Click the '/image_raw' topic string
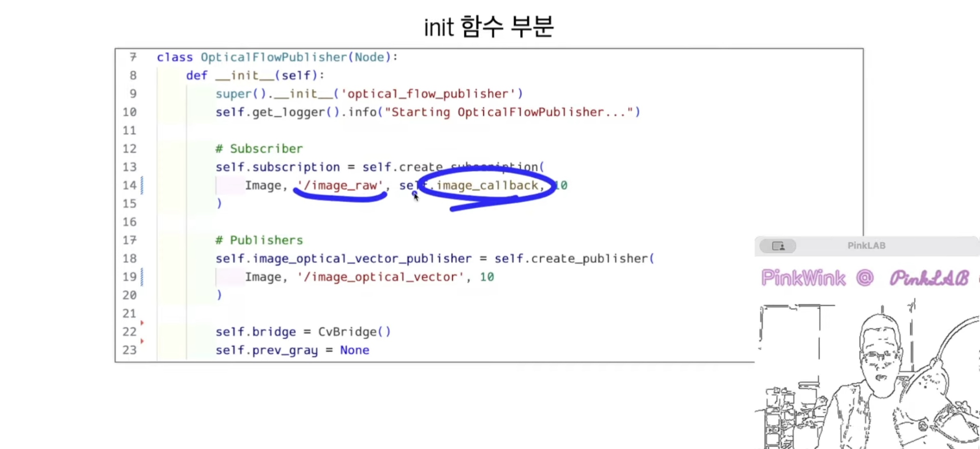Screen dimensions: 980x449 [x=340, y=186]
